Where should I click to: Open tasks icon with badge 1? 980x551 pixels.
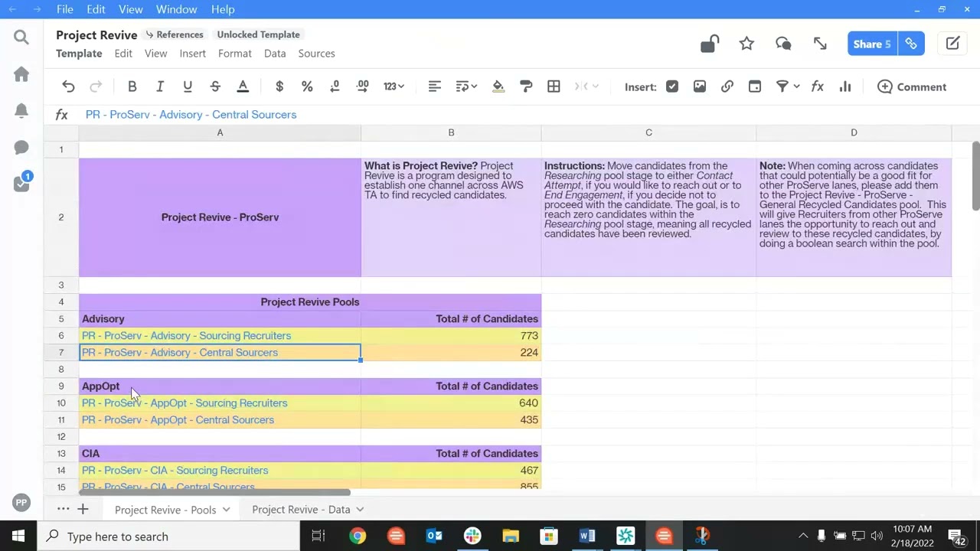point(21,183)
